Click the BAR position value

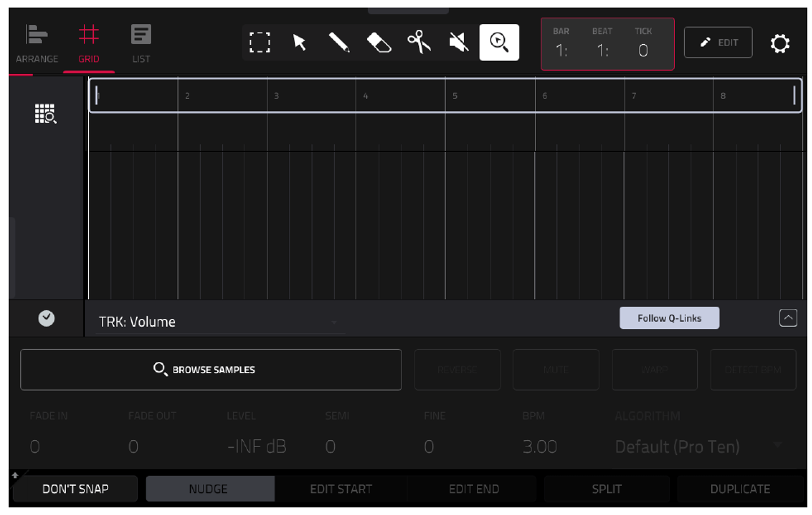(x=561, y=50)
